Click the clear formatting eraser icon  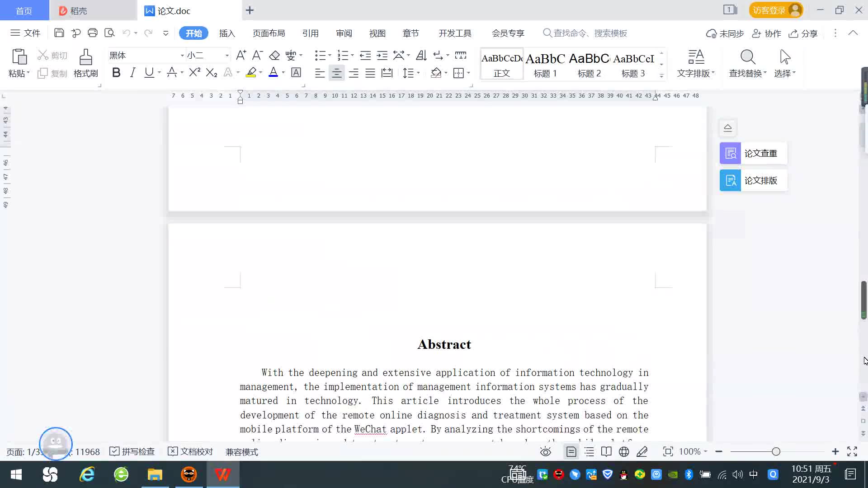274,56
